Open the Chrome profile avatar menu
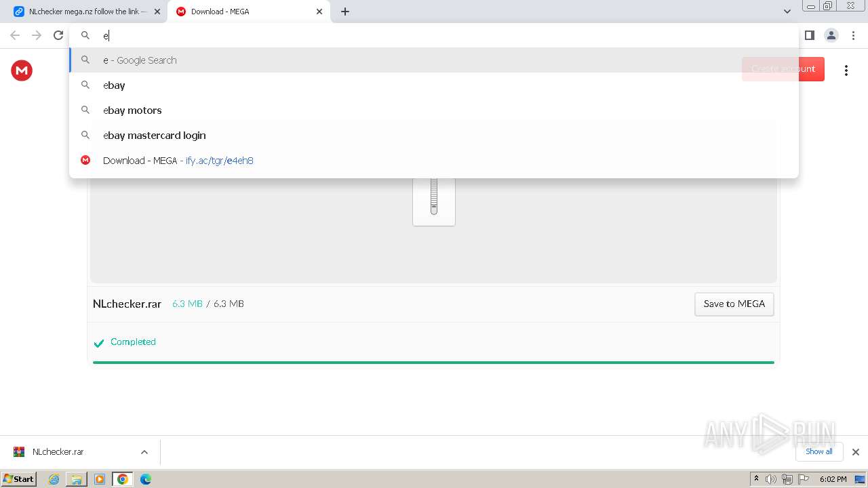 (831, 35)
